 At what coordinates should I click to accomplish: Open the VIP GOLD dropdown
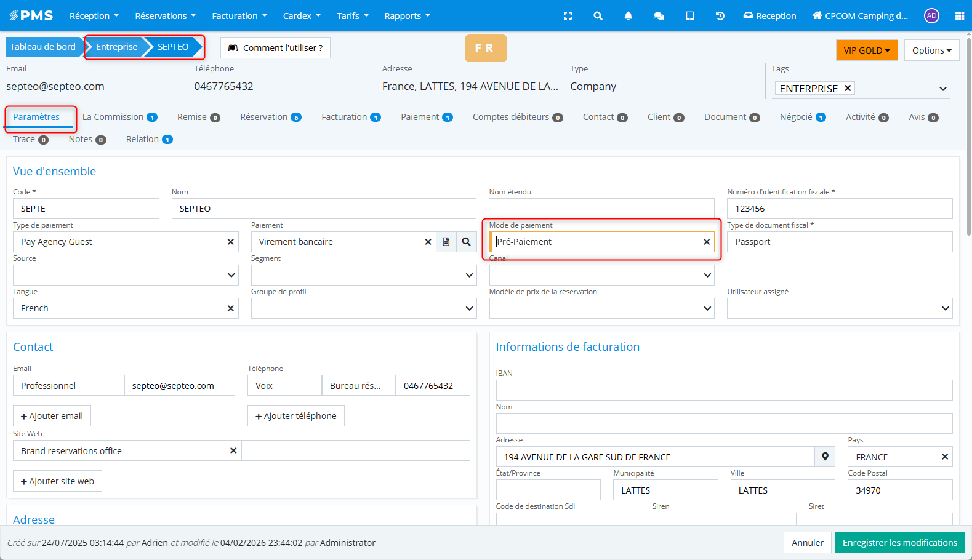click(866, 50)
